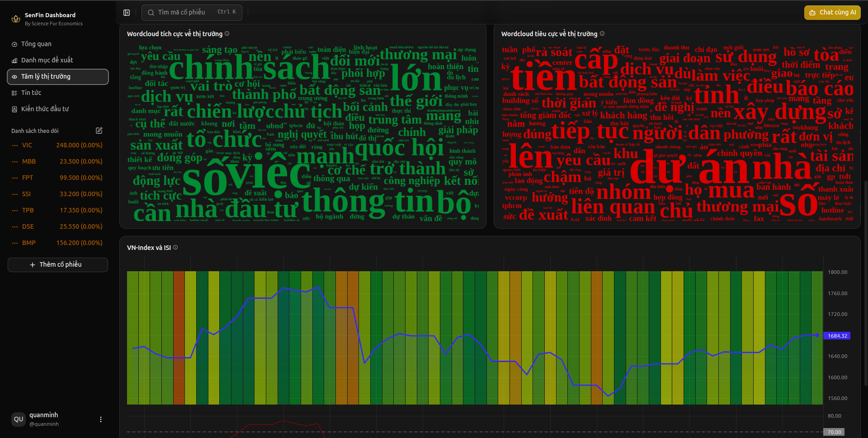Open options dots for FPT stock
The width and height of the screenshot is (868, 438).
click(15, 178)
